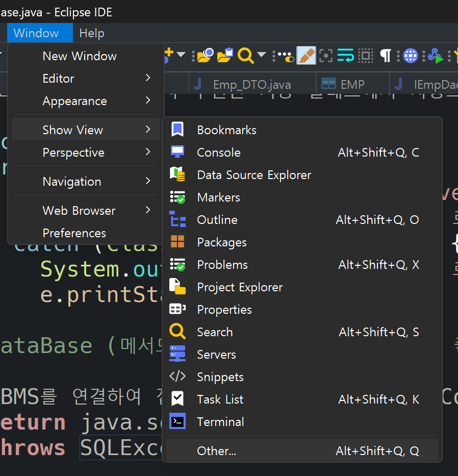Image resolution: width=458 pixels, height=476 pixels.
Task: Expand the Appearance submenu
Action: click(86, 101)
